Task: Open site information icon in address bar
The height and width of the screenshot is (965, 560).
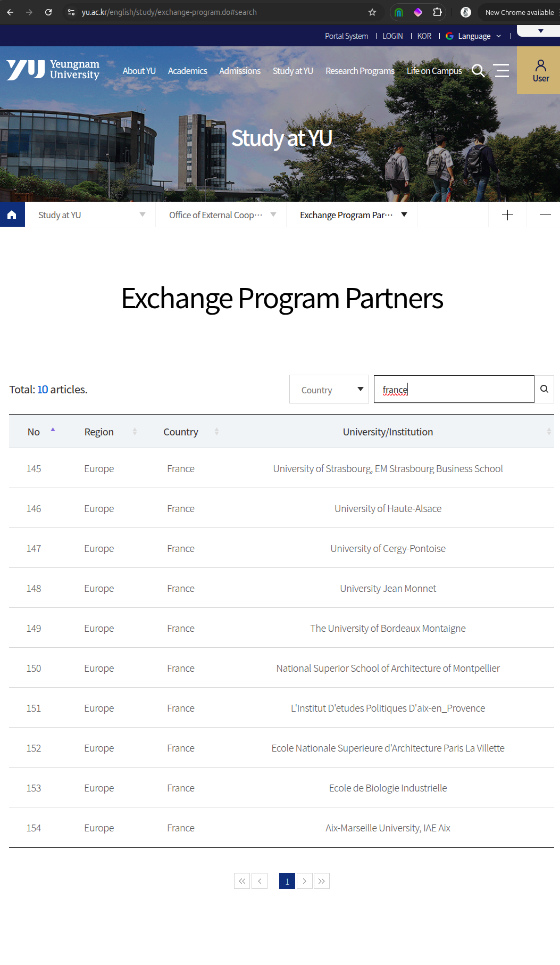Action: tap(71, 12)
